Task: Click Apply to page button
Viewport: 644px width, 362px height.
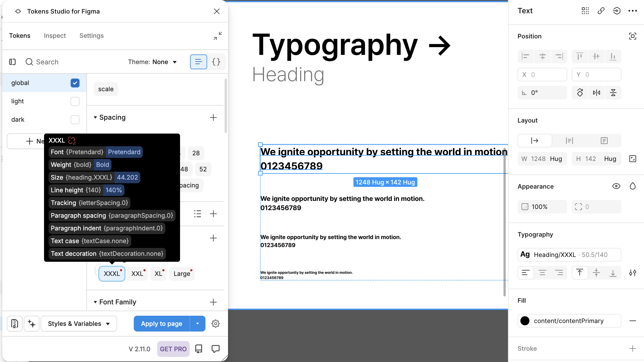Action: 162,324
